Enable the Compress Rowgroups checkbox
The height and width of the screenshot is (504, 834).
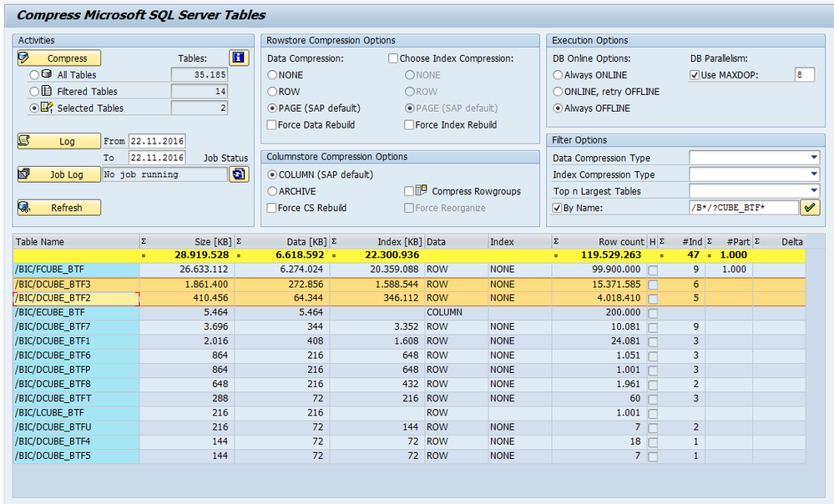coord(409,191)
